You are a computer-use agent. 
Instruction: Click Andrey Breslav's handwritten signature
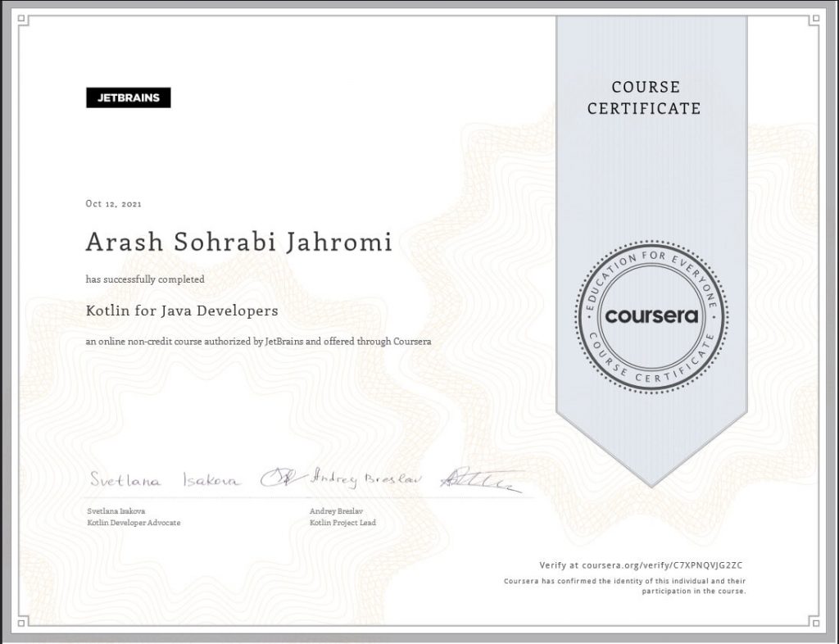click(x=416, y=480)
